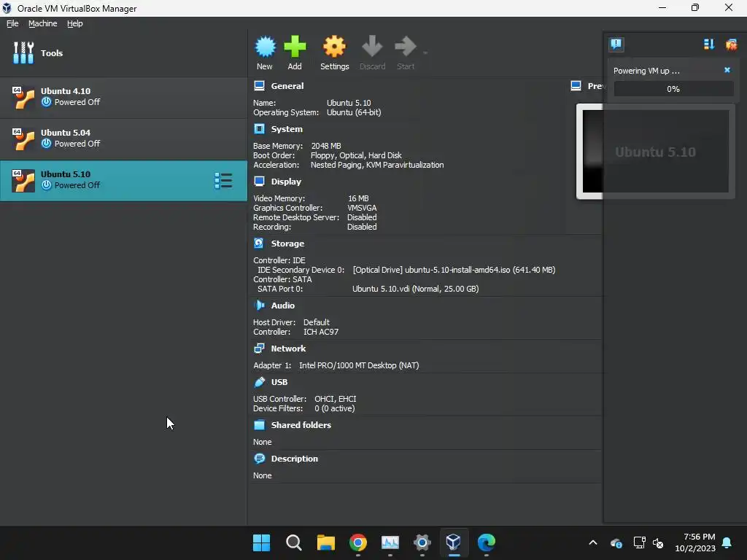Clear all notifications with broom icon
This screenshot has width=747, height=560.
tap(731, 44)
